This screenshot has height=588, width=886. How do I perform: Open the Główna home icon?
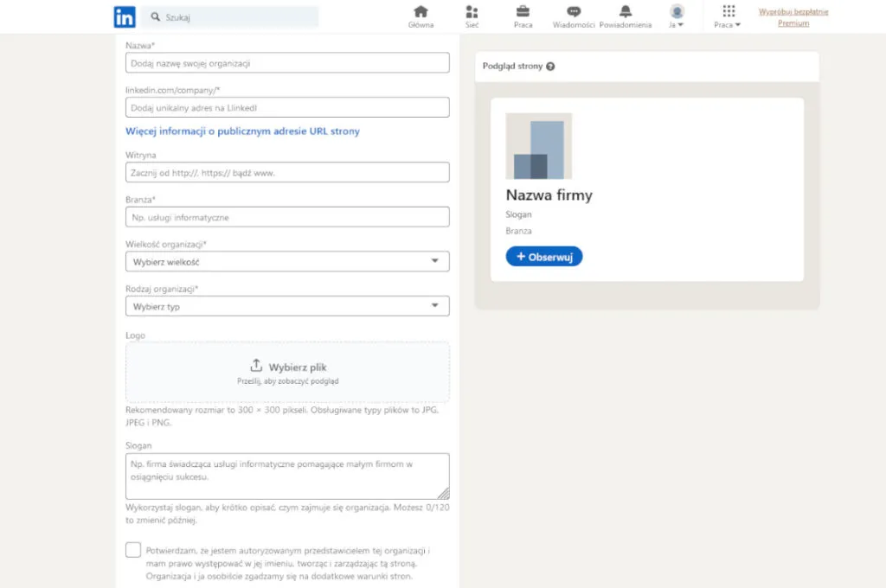point(421,12)
